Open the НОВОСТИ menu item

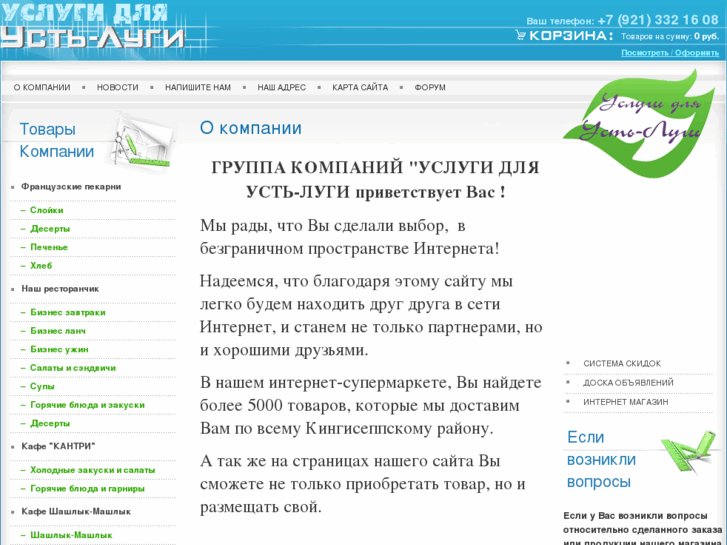pos(117,87)
